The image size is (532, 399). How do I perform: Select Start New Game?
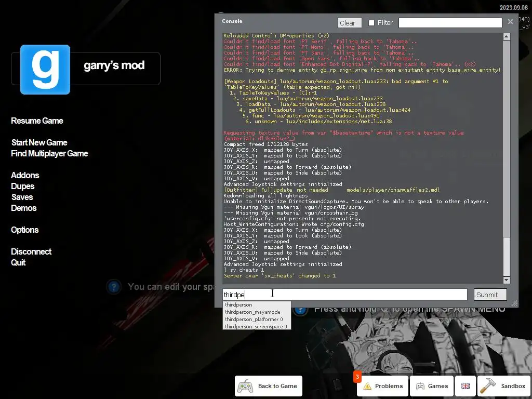click(39, 142)
